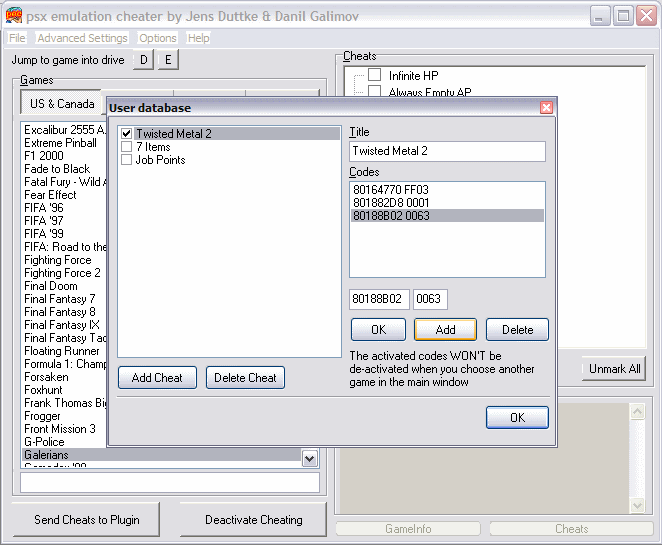662x545 pixels.
Task: Open the GameInfo tab button
Action: pyautogui.click(x=408, y=529)
